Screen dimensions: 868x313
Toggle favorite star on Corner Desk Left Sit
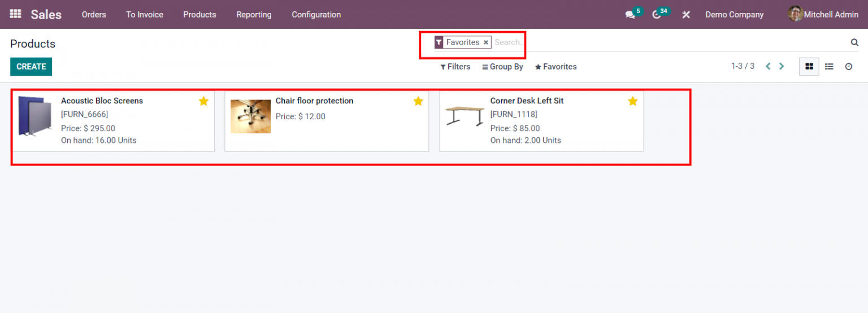pyautogui.click(x=633, y=101)
